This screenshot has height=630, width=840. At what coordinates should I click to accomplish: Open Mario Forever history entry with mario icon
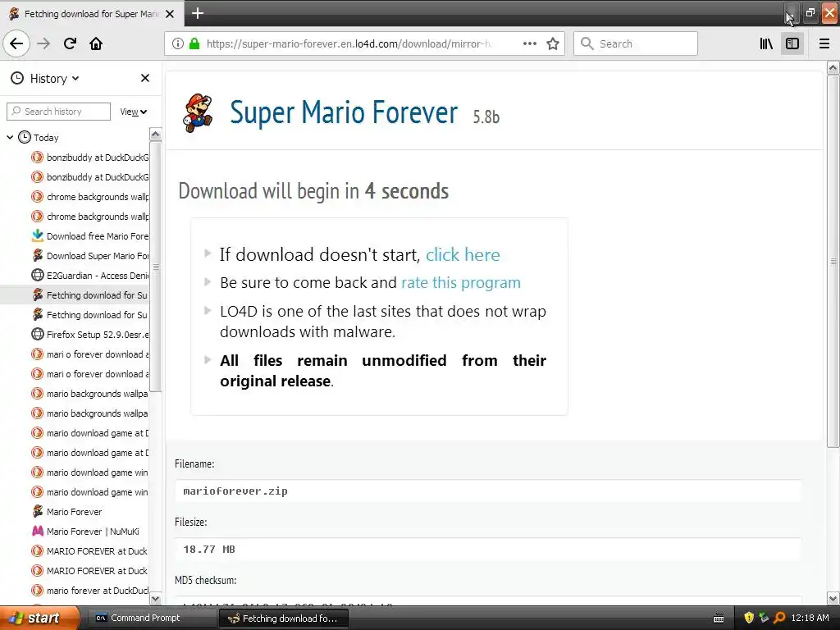click(x=66, y=512)
